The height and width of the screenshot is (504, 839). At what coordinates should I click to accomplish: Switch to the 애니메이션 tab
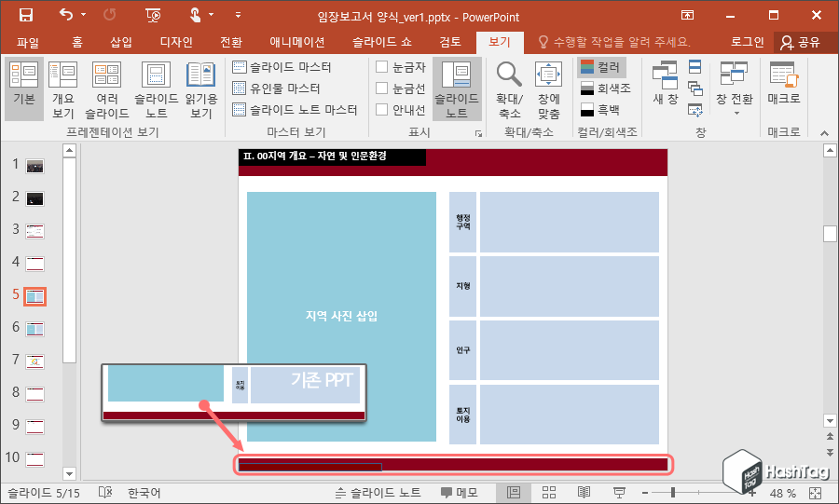click(x=297, y=42)
